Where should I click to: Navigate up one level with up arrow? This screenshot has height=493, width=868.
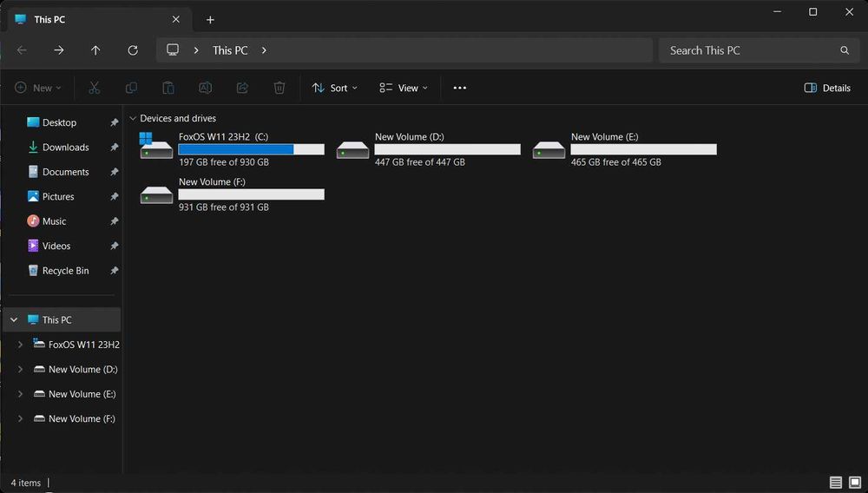(x=95, y=50)
